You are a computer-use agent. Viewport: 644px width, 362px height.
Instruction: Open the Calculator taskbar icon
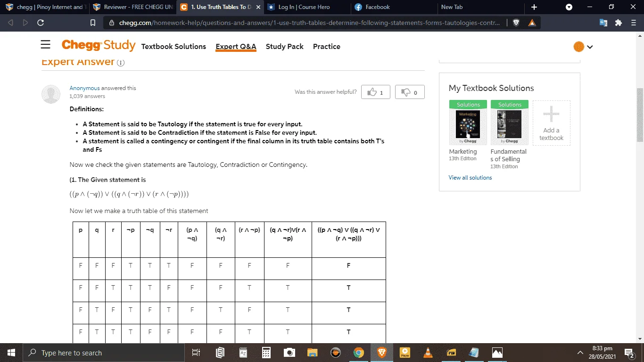266,353
